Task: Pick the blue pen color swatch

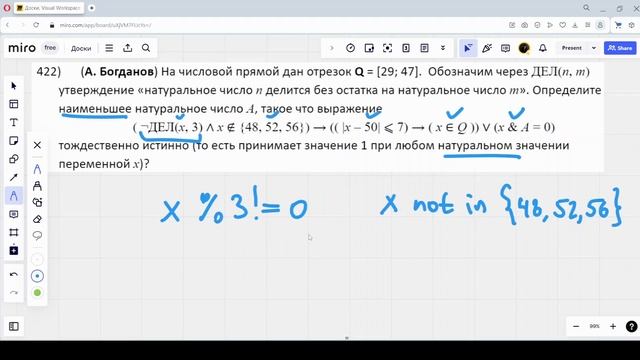Action: (37, 276)
